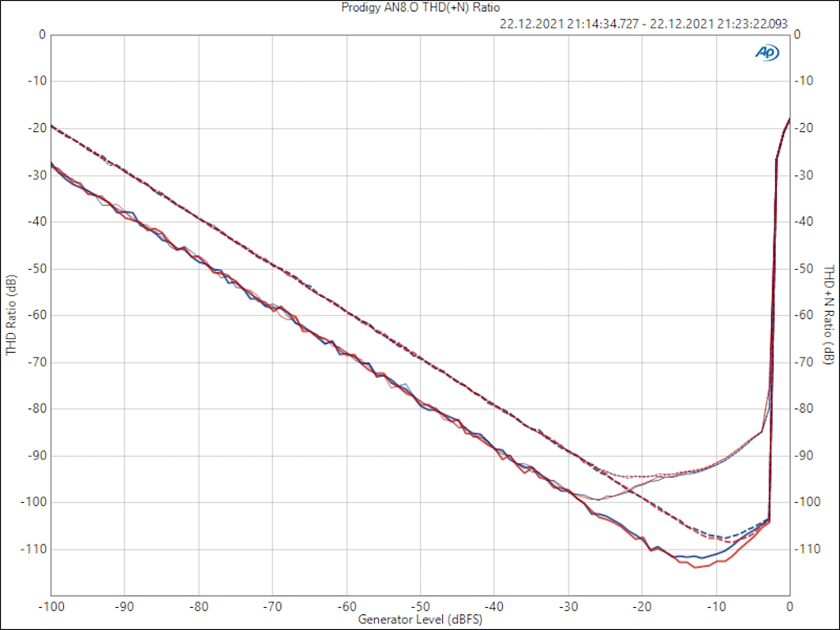
Task: Click the 0 label atop the left y-axis
Action: (x=42, y=34)
